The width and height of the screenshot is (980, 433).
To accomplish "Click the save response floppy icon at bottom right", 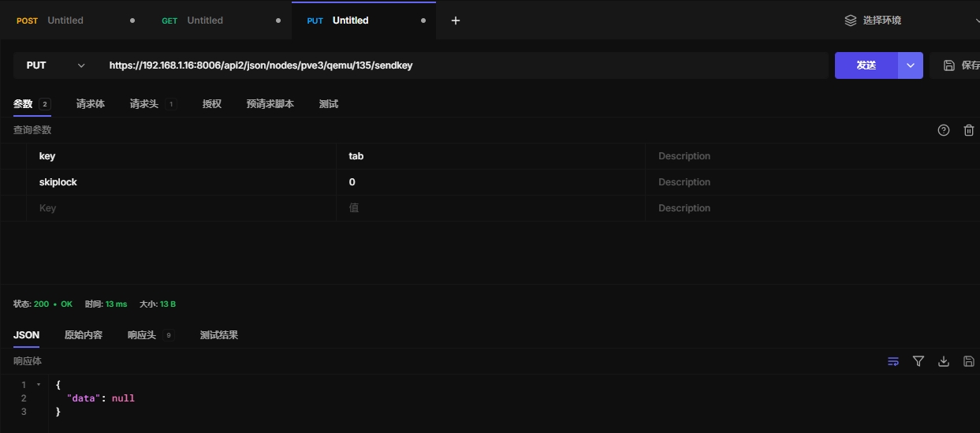I will (969, 361).
